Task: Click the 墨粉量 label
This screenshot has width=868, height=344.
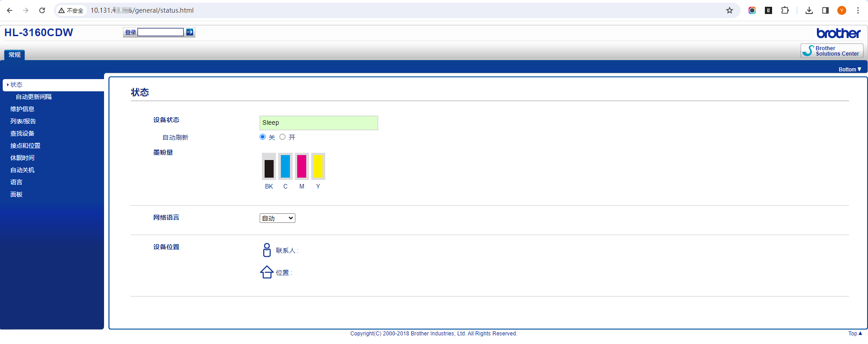Action: click(x=163, y=152)
